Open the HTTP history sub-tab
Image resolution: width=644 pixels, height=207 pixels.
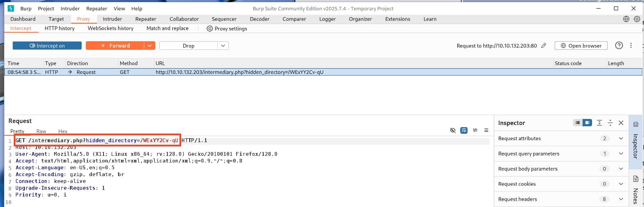[60, 28]
